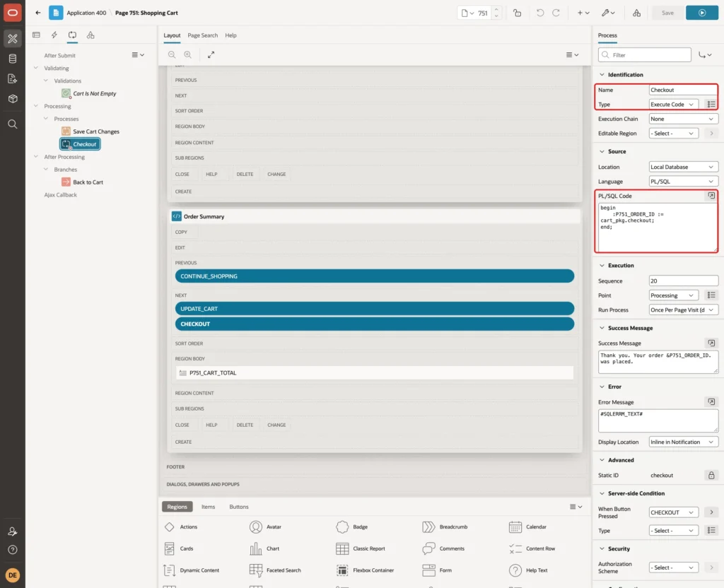Image resolution: width=724 pixels, height=588 pixels.
Task: Open the Authorization Scheme dropdown
Action: point(673,568)
